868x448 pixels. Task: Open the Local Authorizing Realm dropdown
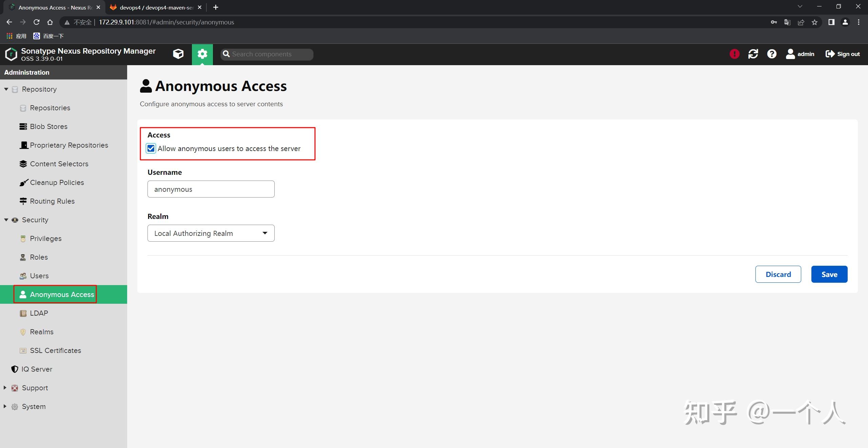pos(211,234)
